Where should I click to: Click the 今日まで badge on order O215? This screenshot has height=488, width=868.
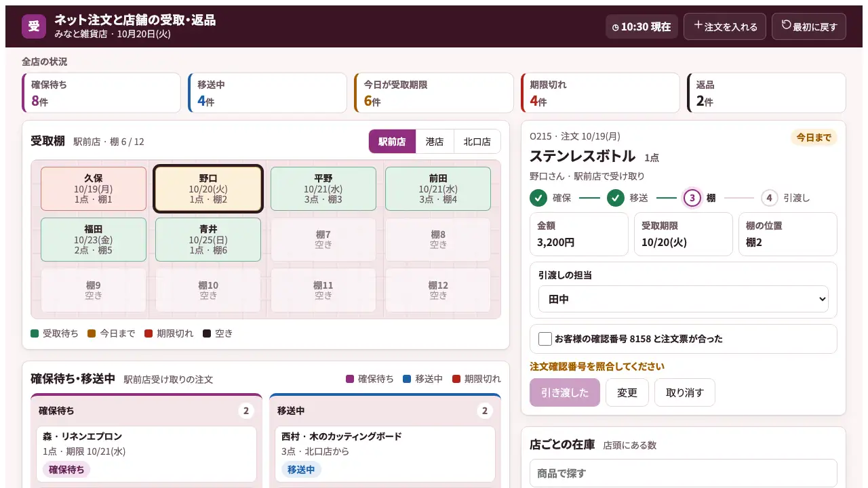pos(814,138)
